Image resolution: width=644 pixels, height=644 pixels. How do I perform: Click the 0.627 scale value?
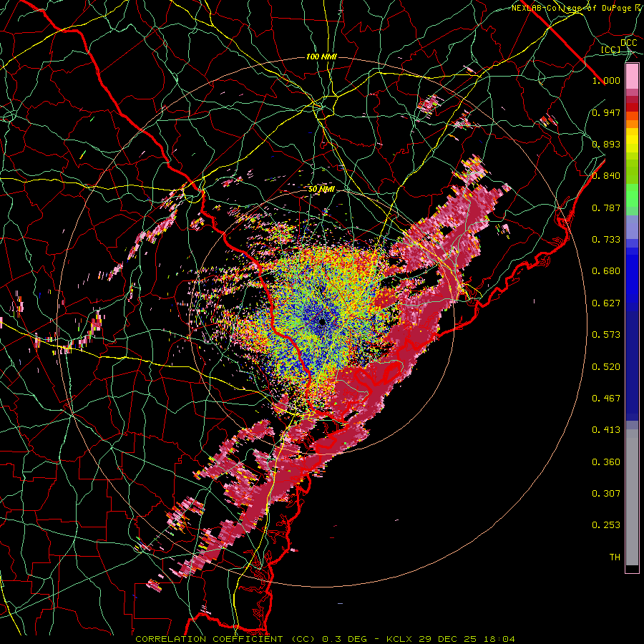(x=606, y=303)
